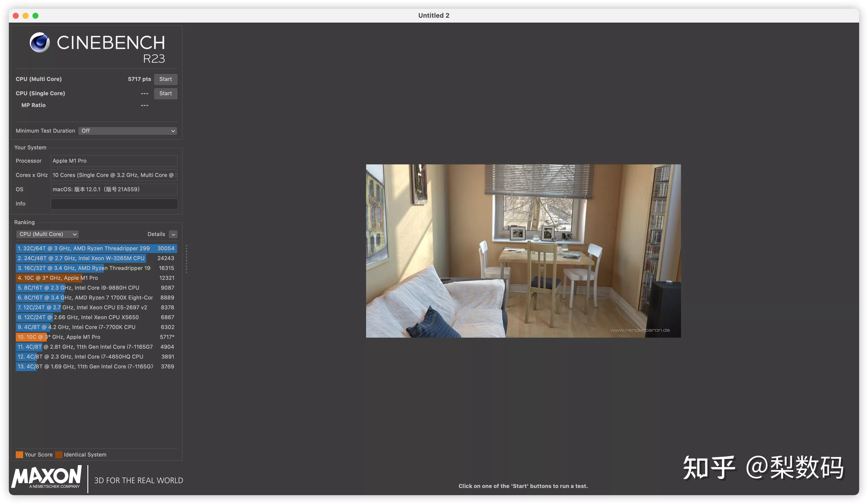Open the CPU (Multi Core) ranking dropdown
The image size is (868, 504).
[47, 234]
